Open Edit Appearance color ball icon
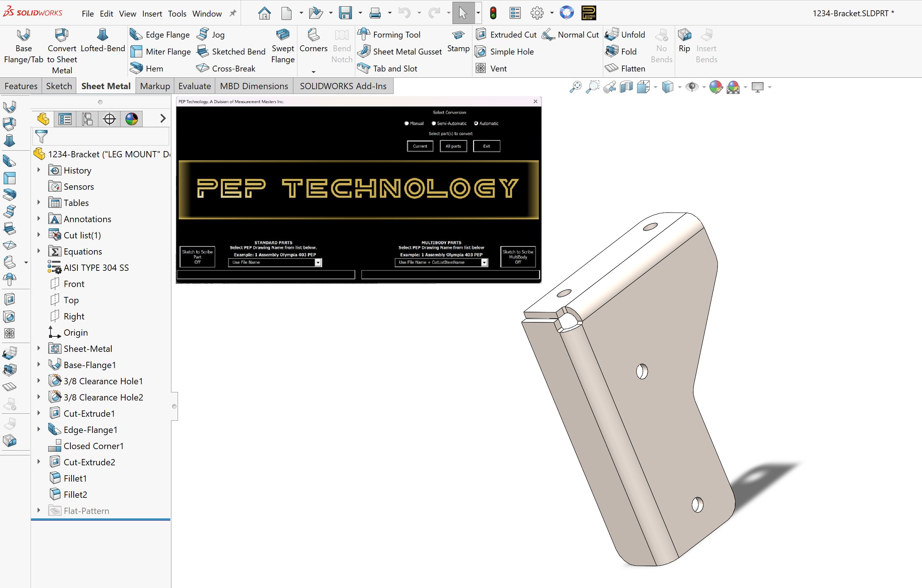 coord(716,87)
